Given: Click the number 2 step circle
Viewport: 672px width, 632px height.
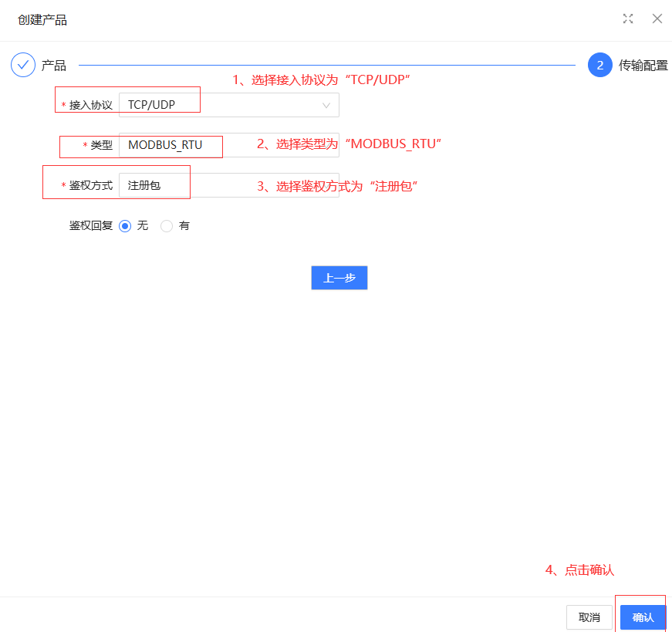Looking at the screenshot, I should click(x=599, y=66).
